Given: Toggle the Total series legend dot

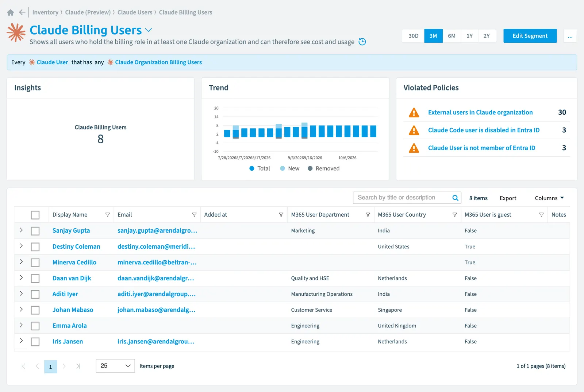Looking at the screenshot, I should point(252,168).
